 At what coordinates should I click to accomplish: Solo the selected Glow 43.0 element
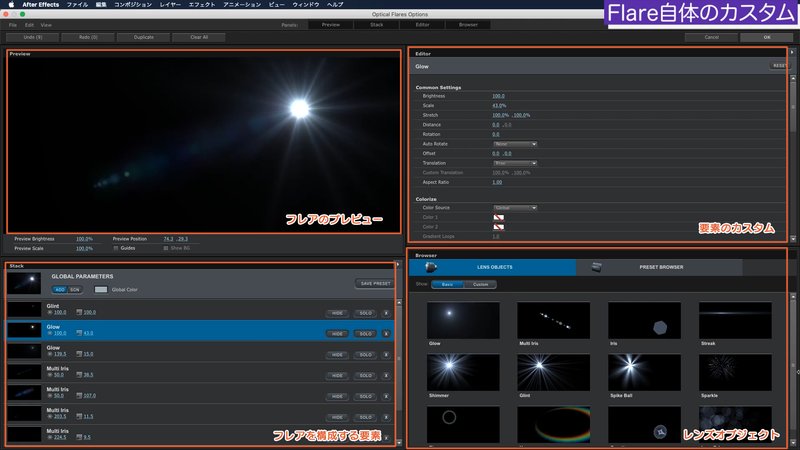point(365,334)
